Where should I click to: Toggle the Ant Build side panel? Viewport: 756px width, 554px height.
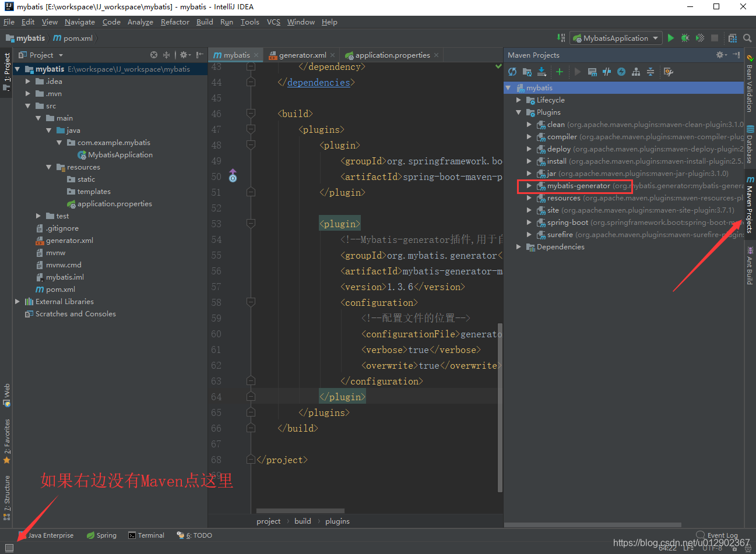(750, 266)
